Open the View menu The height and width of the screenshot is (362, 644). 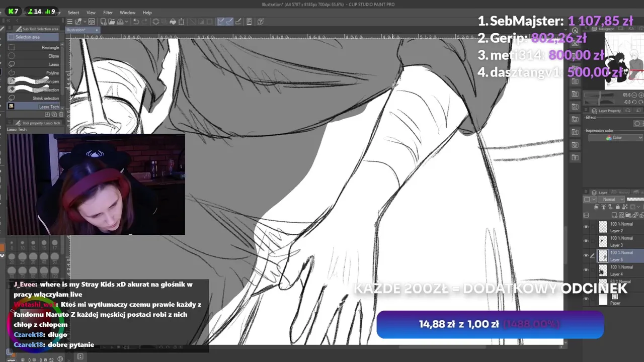(91, 13)
